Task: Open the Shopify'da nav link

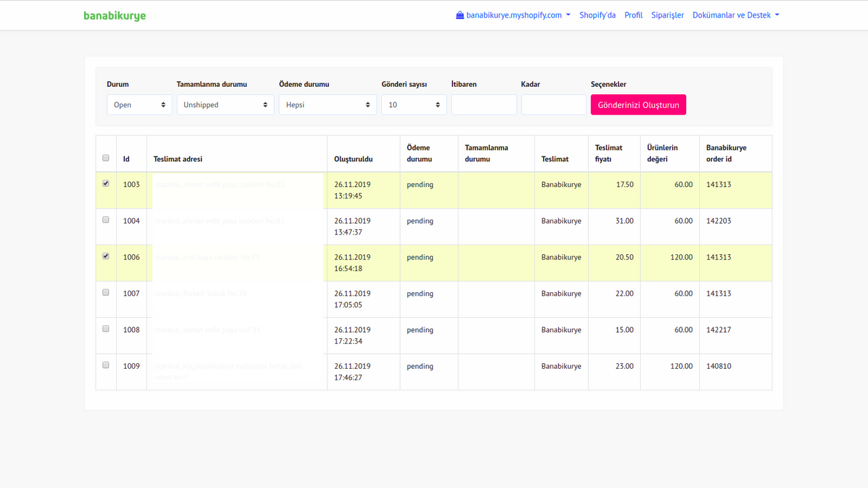Action: pos(597,15)
